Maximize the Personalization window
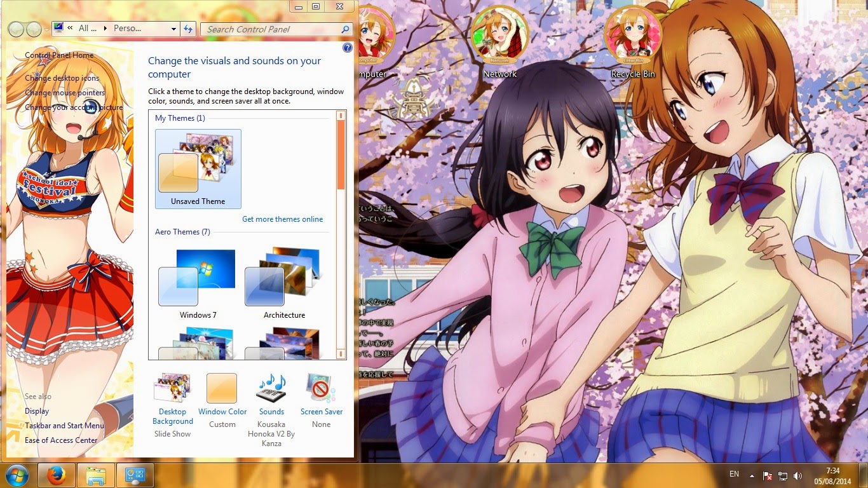Screen dimensions: 868x488 (316, 6)
